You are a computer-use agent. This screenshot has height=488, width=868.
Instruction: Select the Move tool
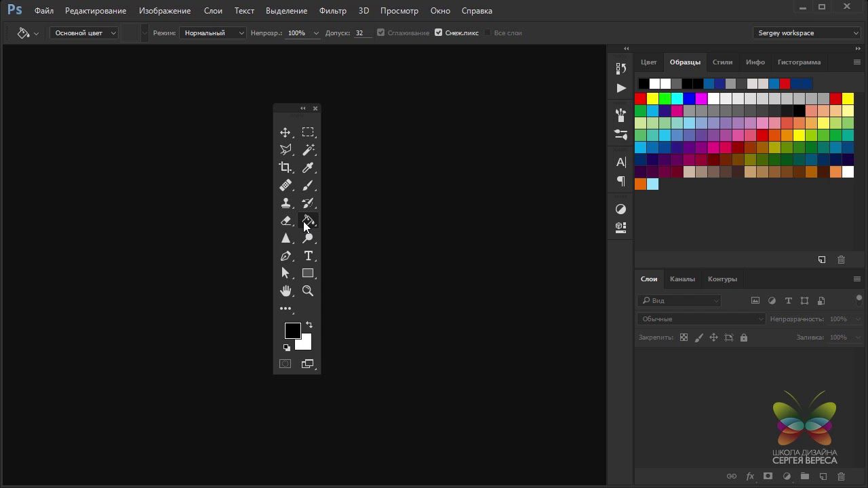click(285, 132)
